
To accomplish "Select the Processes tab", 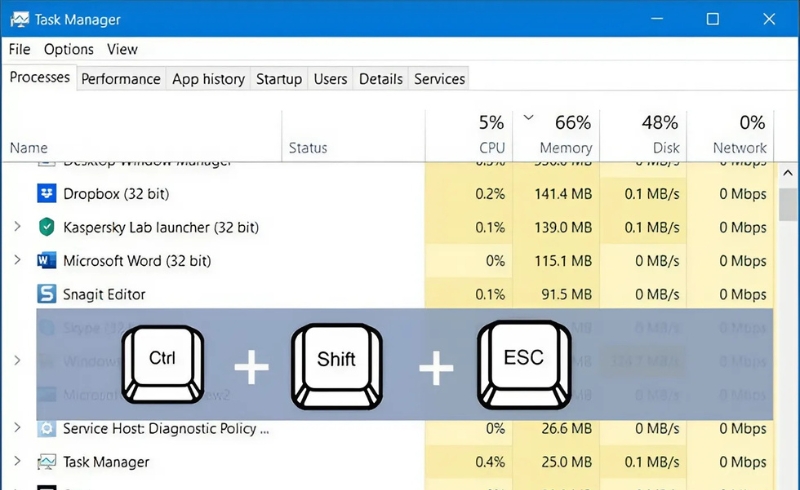I will pos(39,78).
